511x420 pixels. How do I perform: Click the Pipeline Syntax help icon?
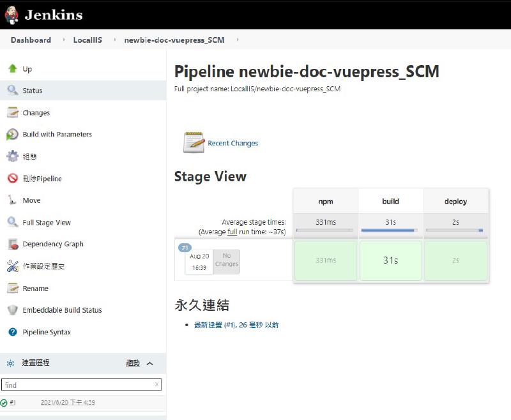tap(12, 332)
